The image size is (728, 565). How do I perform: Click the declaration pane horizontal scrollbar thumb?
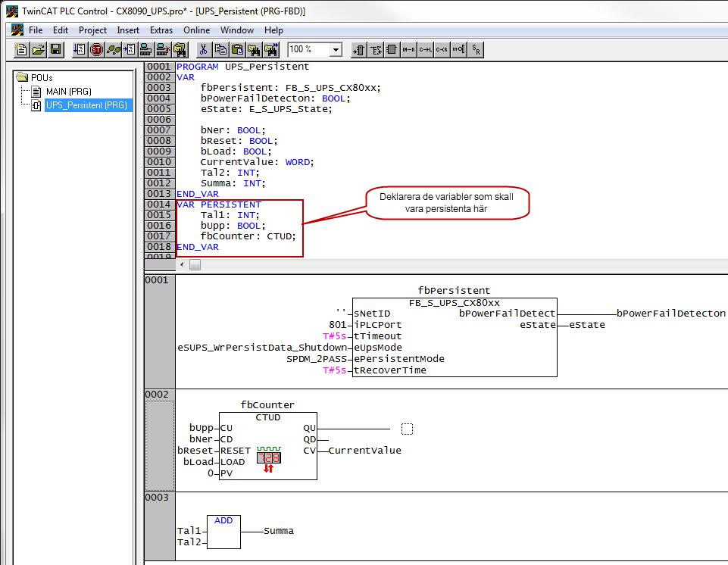(x=195, y=264)
